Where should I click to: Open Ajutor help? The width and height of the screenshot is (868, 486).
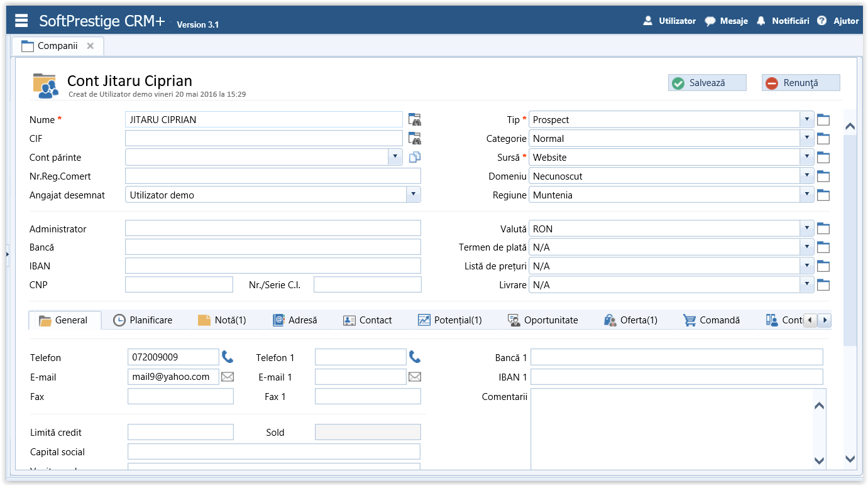[838, 21]
